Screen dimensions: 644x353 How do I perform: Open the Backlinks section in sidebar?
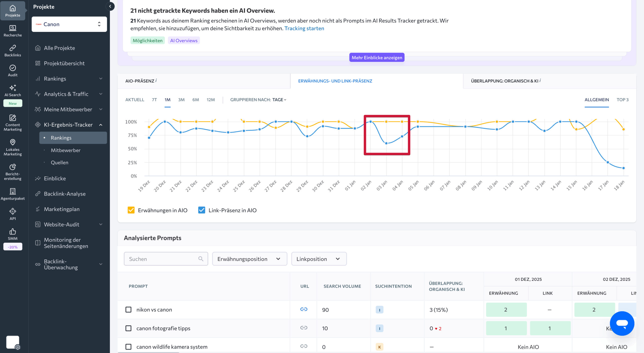click(x=13, y=51)
